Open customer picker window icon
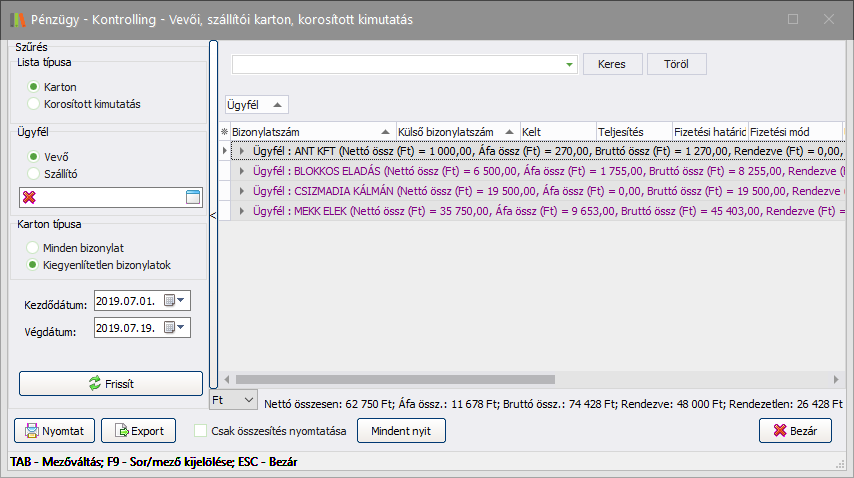This screenshot has width=854, height=478. click(x=193, y=197)
